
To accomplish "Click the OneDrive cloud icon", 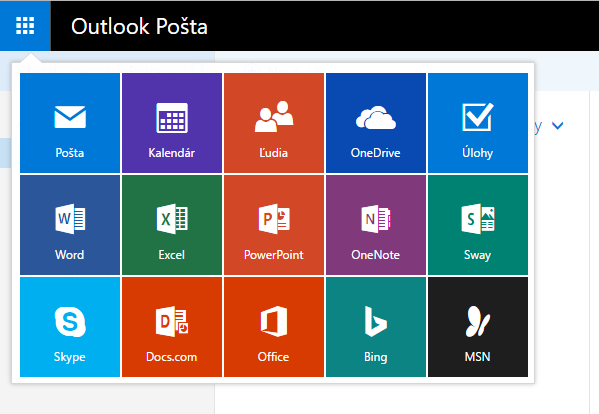I will pyautogui.click(x=376, y=117).
